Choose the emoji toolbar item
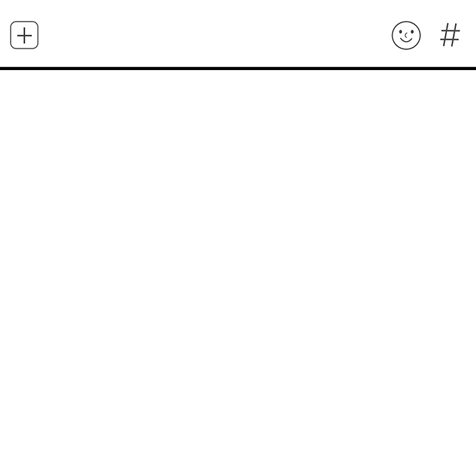Screen dimensions: 476x463 click(x=406, y=35)
